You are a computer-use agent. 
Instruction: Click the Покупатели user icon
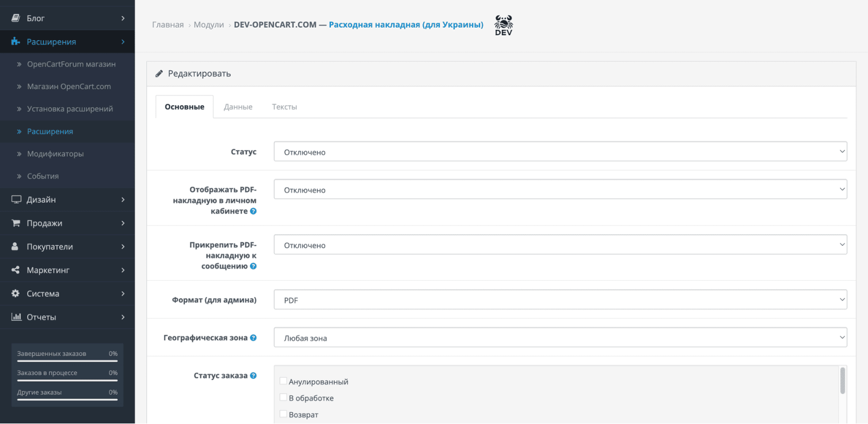pos(15,246)
